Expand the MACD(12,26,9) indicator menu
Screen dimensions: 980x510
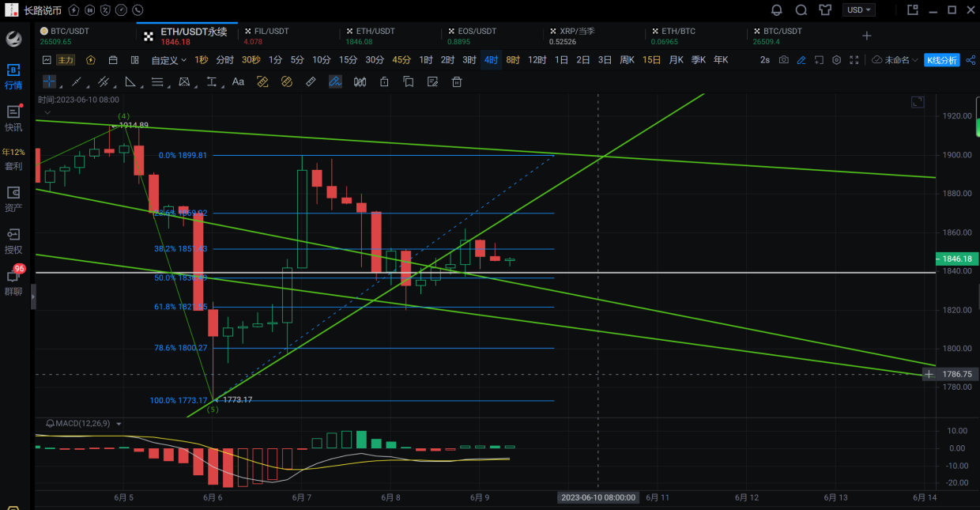119,424
